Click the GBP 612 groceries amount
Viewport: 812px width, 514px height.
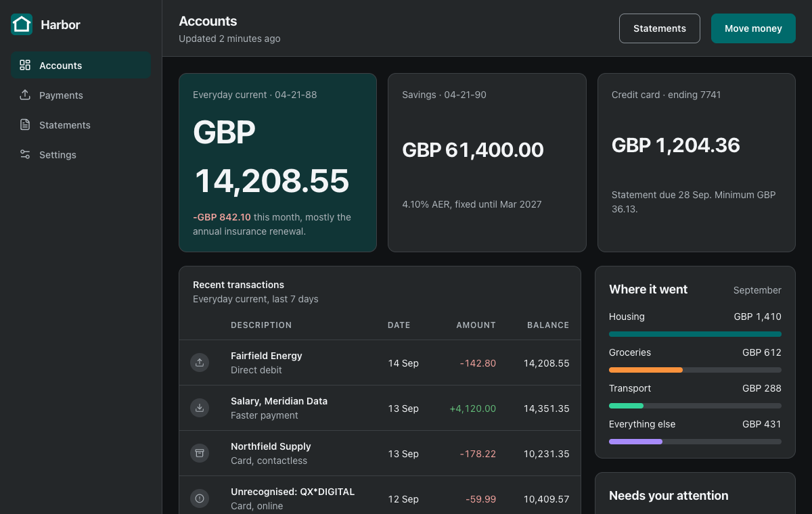[x=762, y=352]
